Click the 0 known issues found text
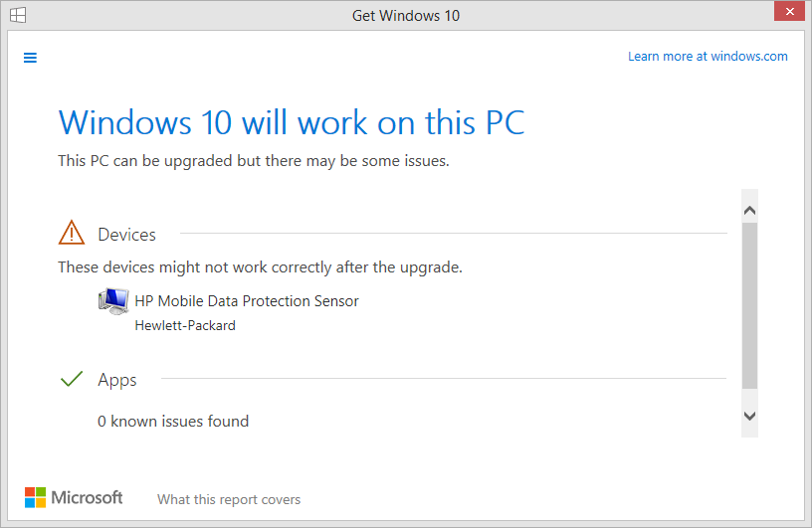The width and height of the screenshot is (812, 528). [x=173, y=422]
